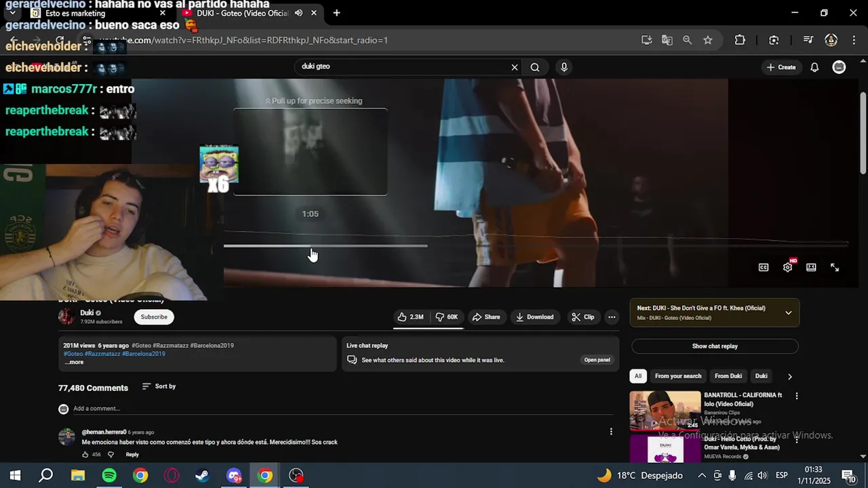Open Chrome profile avatar
This screenshot has height=488, width=868.
coord(831,40)
